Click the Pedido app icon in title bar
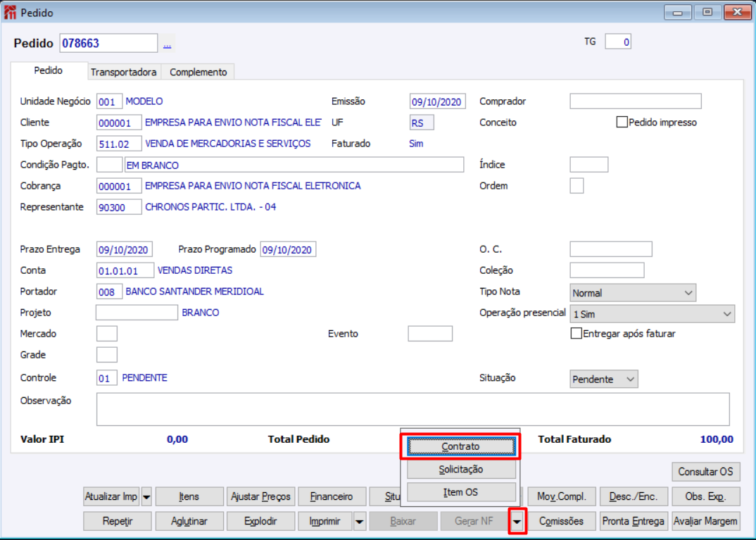The height and width of the screenshot is (540, 756). (x=10, y=13)
